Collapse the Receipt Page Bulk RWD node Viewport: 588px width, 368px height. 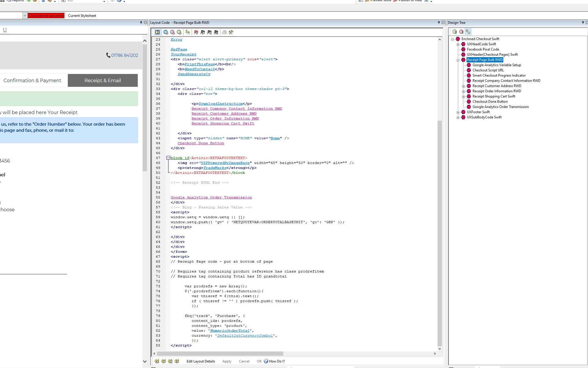coord(458,60)
